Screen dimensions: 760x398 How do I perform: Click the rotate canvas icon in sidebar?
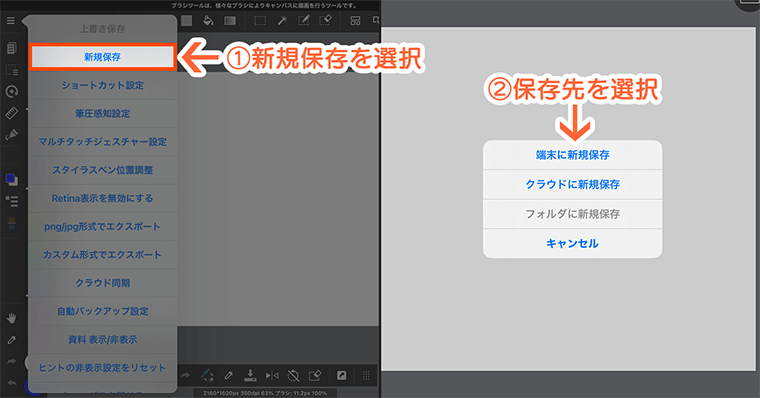12,91
